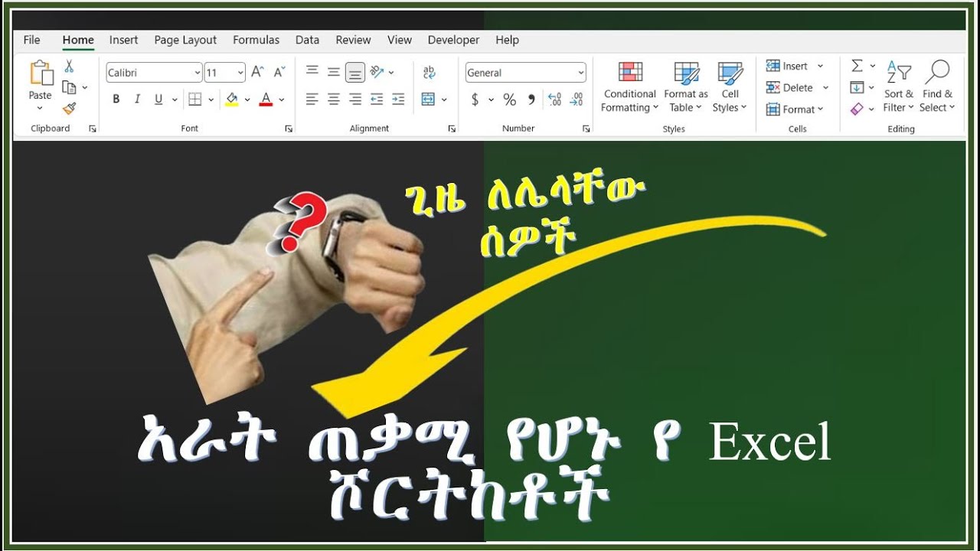Click the Cut scissors icon
Image resolution: width=980 pixels, height=551 pixels.
[x=69, y=67]
